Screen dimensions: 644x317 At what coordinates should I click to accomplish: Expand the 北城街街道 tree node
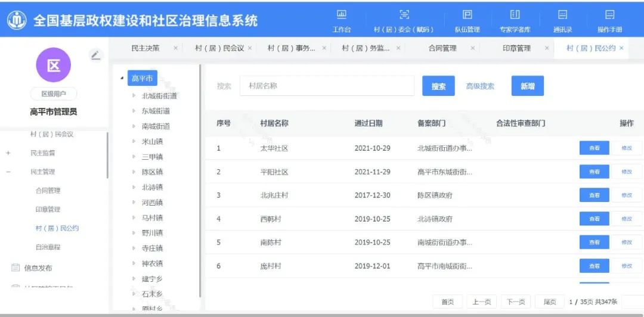(134, 95)
